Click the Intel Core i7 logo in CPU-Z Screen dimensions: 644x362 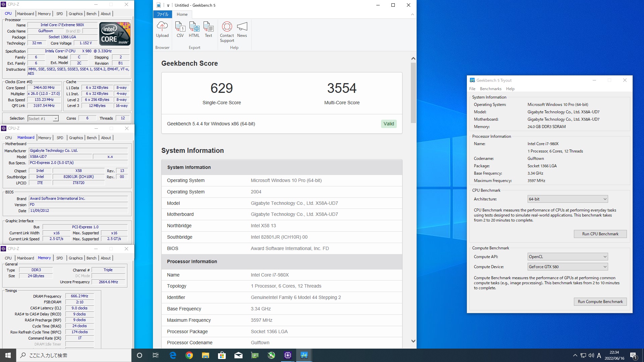[115, 34]
